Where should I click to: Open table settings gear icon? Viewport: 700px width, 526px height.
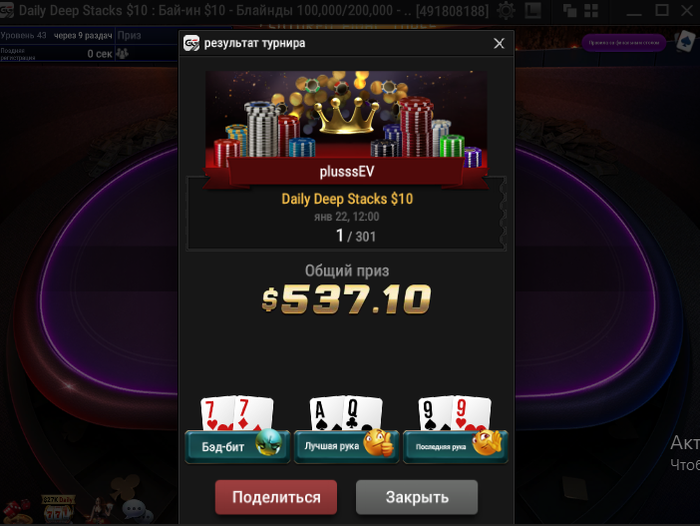(505, 10)
